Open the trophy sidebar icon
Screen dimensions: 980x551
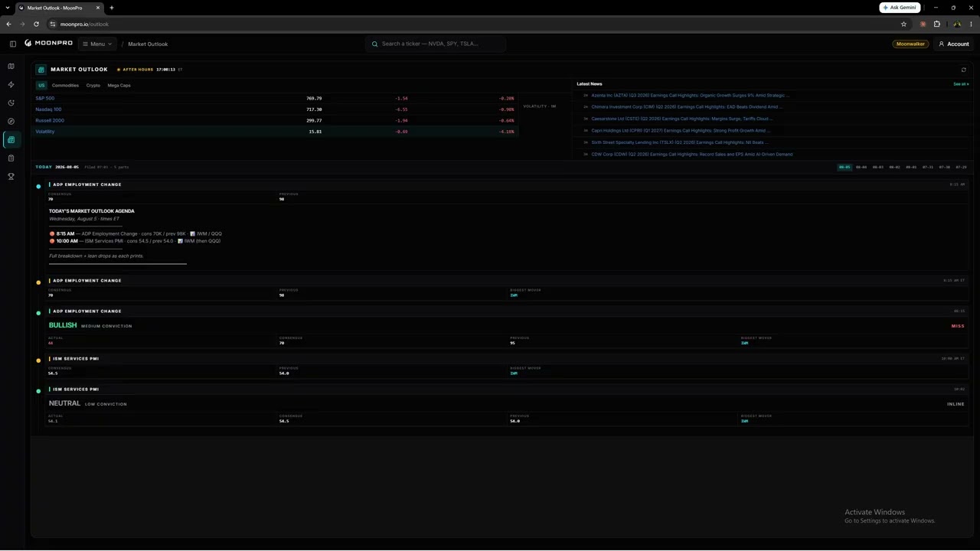click(x=11, y=177)
